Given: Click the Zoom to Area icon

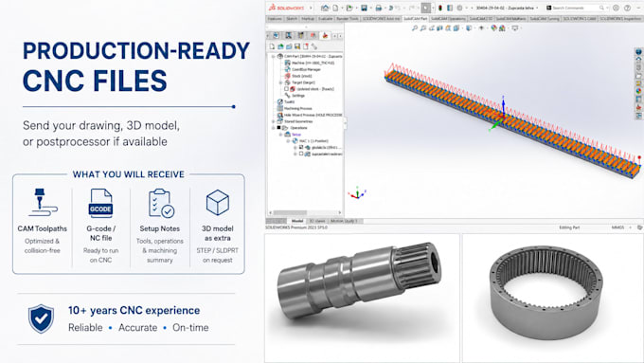Looking at the screenshot, I should pos(423,27).
